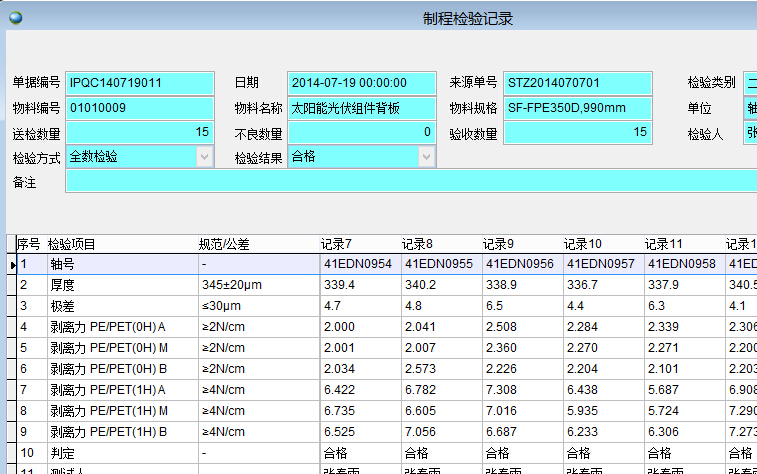Click the 来源单号 field STZ2014070701
Screen dimensions: 757x474
[x=577, y=83]
